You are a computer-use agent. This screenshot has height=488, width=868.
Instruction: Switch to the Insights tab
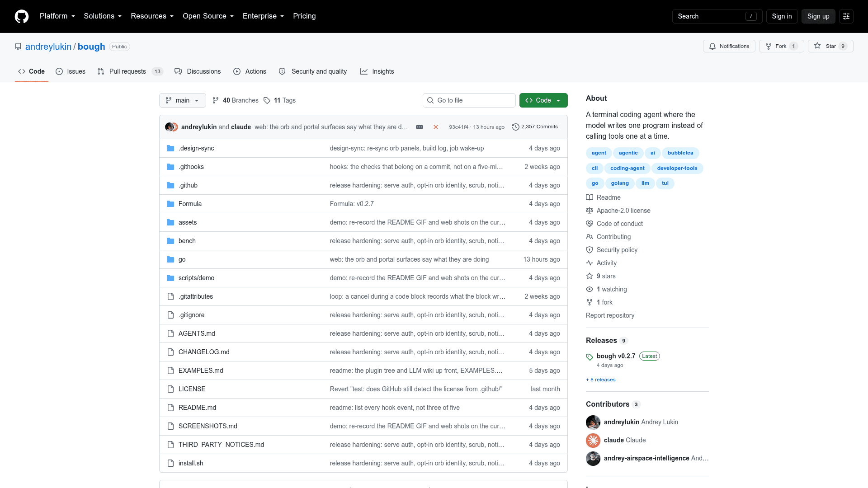pos(377,71)
